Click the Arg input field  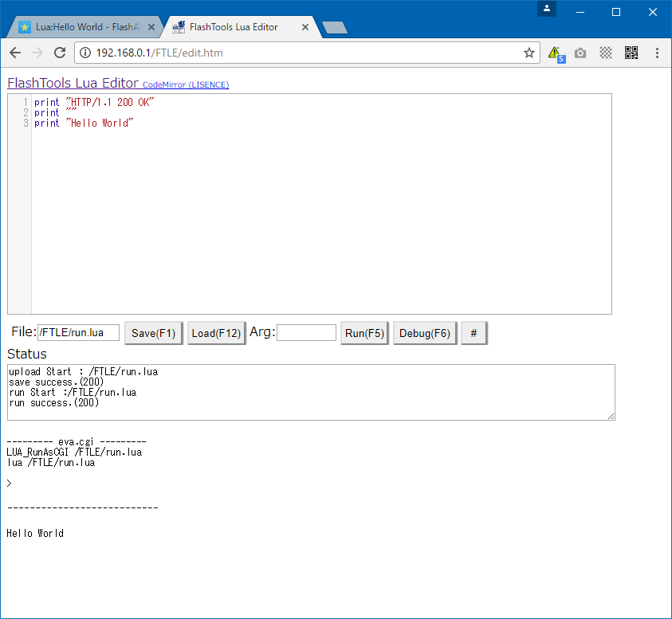(306, 333)
